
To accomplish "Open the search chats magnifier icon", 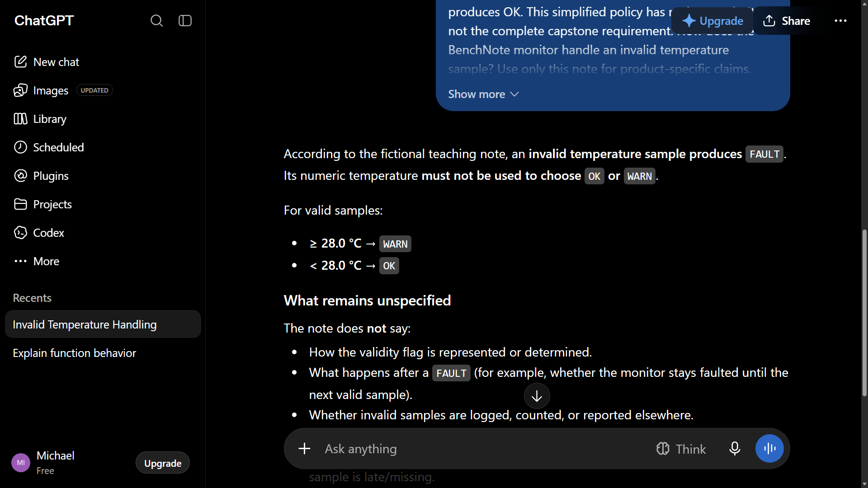I will (x=156, y=21).
